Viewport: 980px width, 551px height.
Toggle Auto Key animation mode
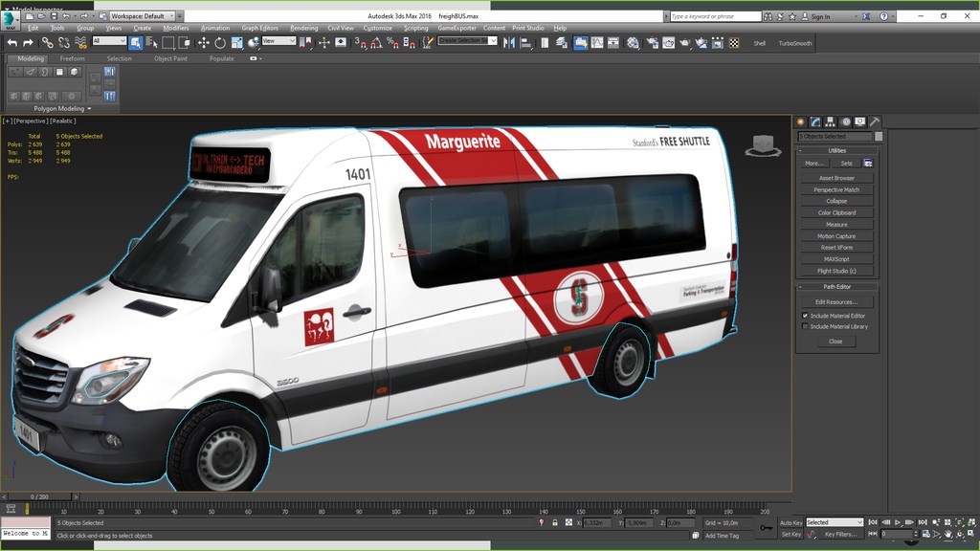(791, 523)
